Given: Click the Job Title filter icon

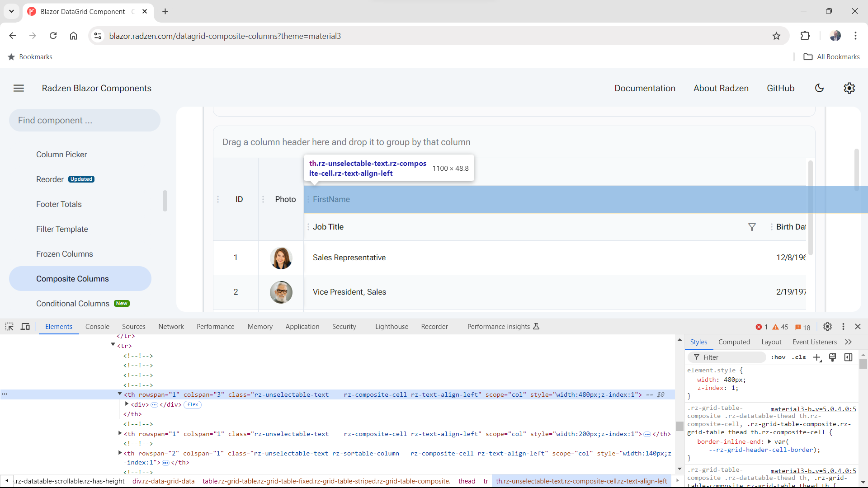Looking at the screenshot, I should coord(752,227).
